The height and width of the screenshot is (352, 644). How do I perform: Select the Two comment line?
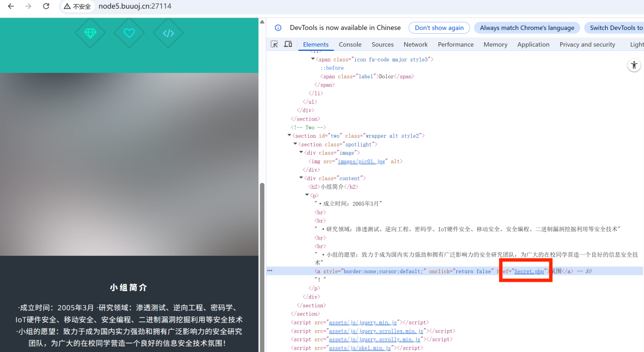[x=309, y=127]
